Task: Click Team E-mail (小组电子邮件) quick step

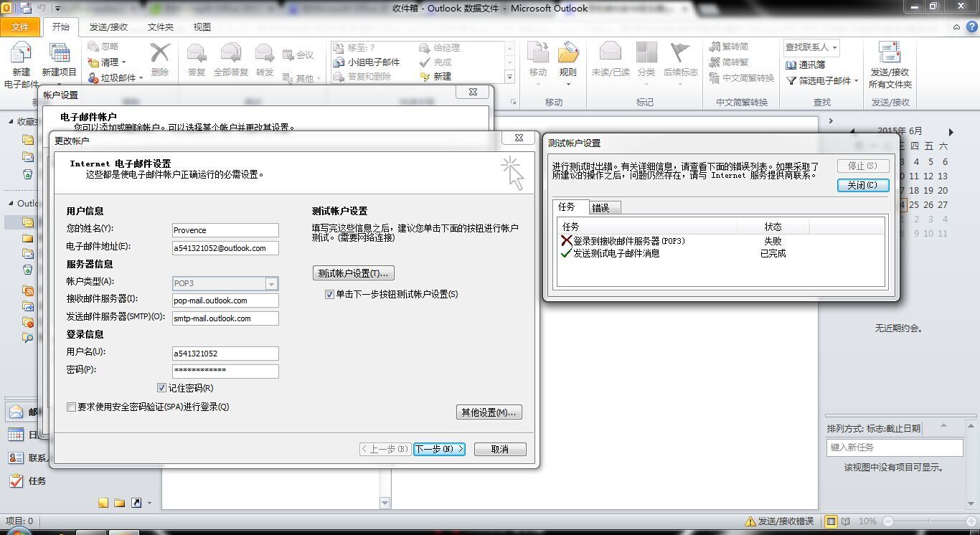Action: click(x=367, y=62)
